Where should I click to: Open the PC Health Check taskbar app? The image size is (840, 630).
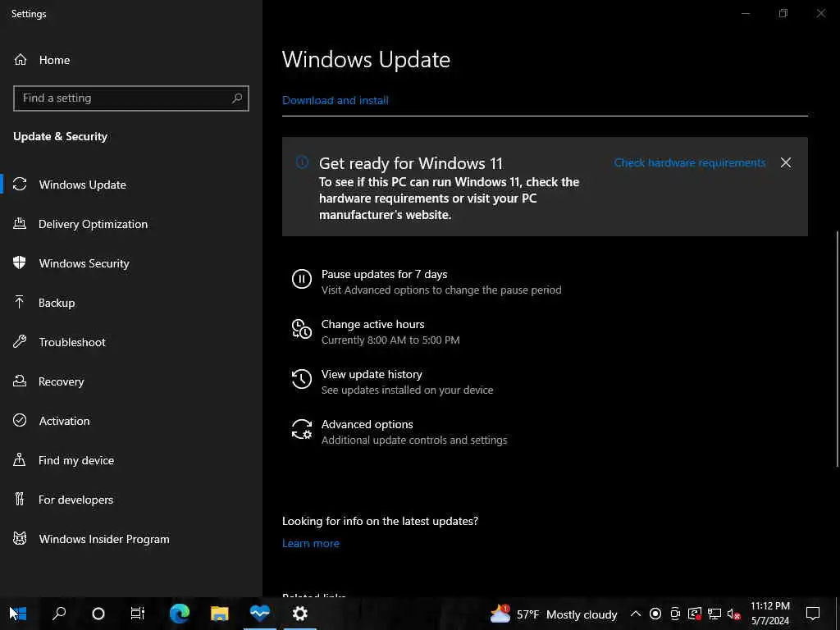[260, 613]
